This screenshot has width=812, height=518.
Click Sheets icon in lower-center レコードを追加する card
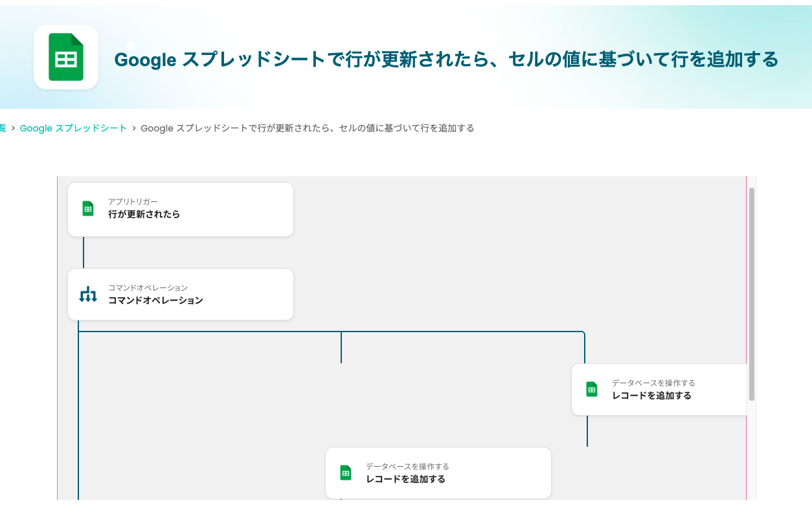(x=346, y=473)
